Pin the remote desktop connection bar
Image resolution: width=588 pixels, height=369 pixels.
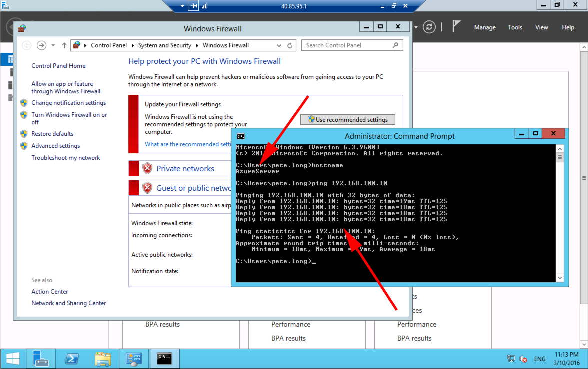[x=193, y=6]
